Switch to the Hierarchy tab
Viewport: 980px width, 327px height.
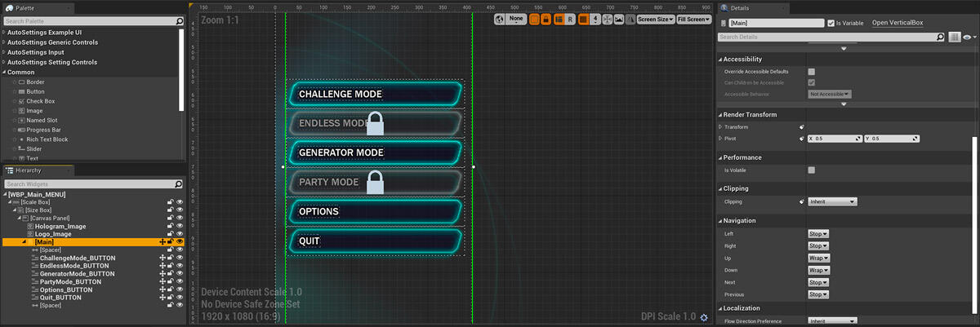pyautogui.click(x=29, y=170)
